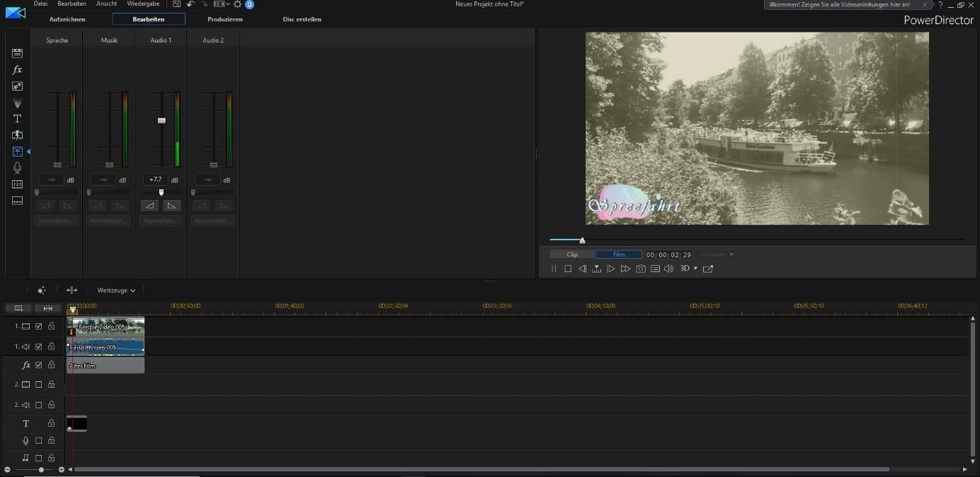Open the 3D mode dropdown arrow
Viewport: 980px width, 477px height.
tap(696, 269)
